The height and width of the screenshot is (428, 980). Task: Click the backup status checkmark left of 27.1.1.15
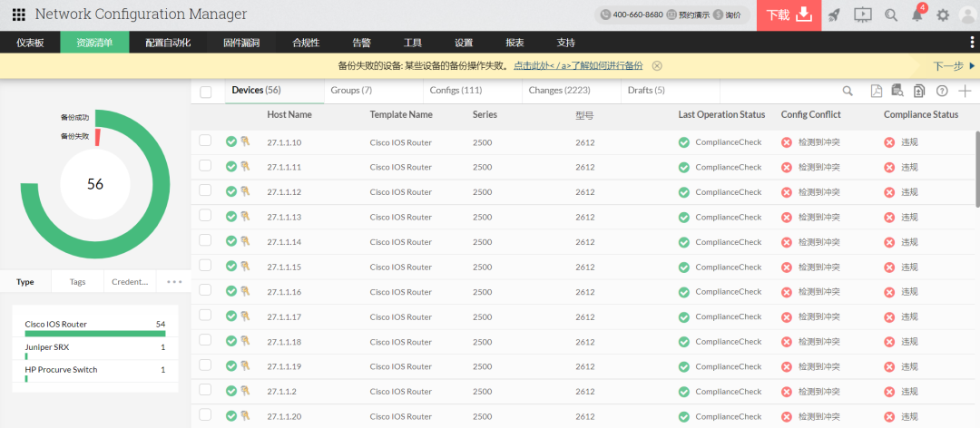point(231,267)
